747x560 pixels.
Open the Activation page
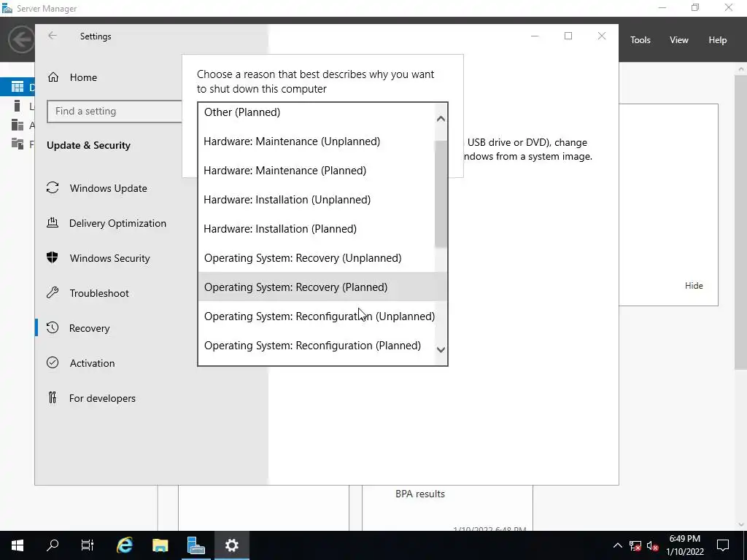92,363
